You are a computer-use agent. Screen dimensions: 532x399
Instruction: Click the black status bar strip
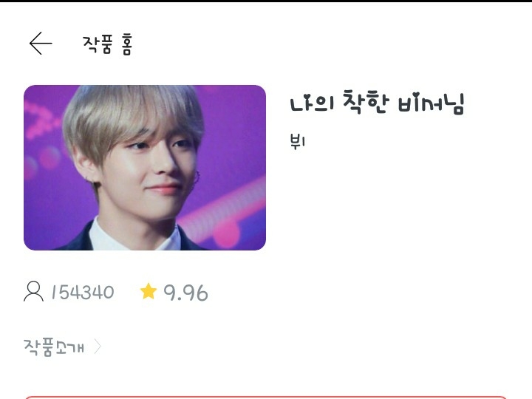266,1
